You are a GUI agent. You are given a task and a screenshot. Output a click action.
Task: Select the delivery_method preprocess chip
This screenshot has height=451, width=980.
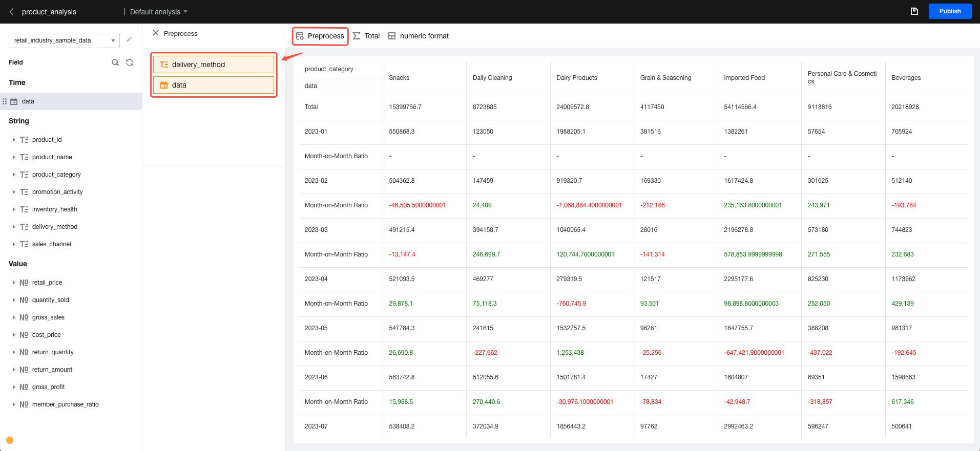tap(214, 65)
